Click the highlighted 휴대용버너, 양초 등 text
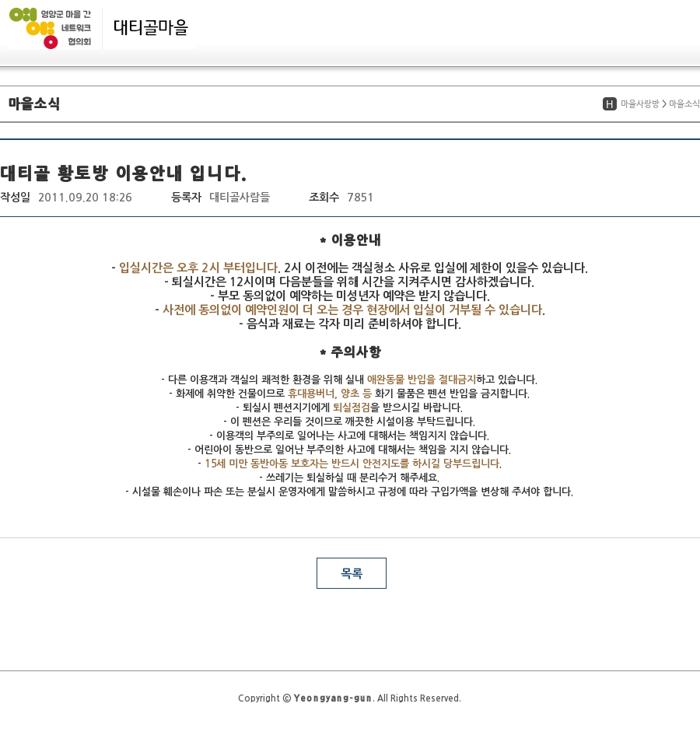The width and height of the screenshot is (700, 749). click(x=330, y=394)
